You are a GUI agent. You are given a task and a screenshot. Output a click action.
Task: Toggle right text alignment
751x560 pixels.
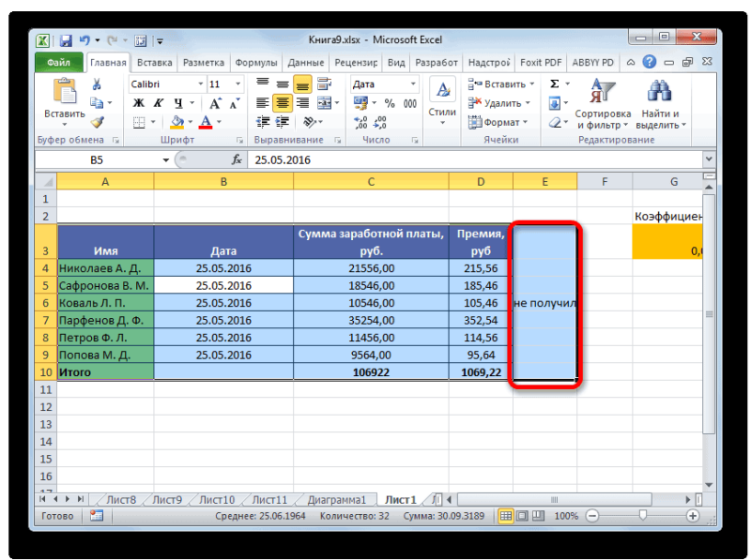pos(302,103)
